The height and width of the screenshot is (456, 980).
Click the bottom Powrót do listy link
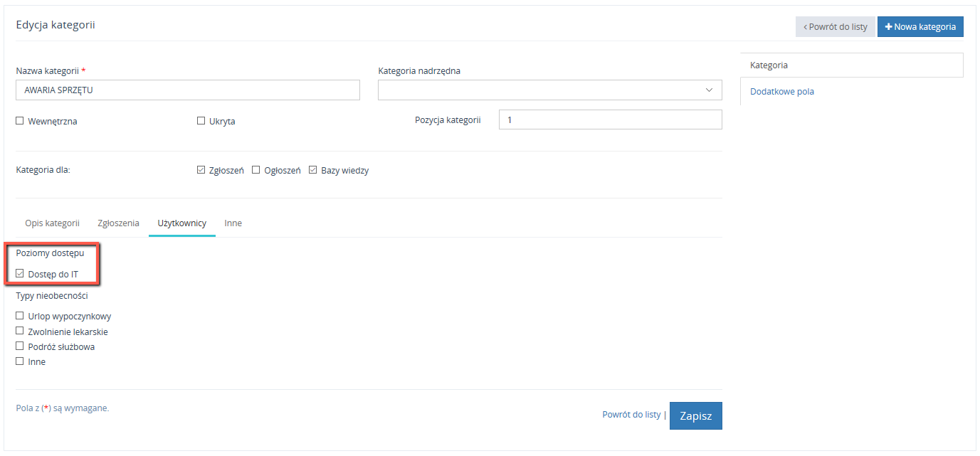631,415
